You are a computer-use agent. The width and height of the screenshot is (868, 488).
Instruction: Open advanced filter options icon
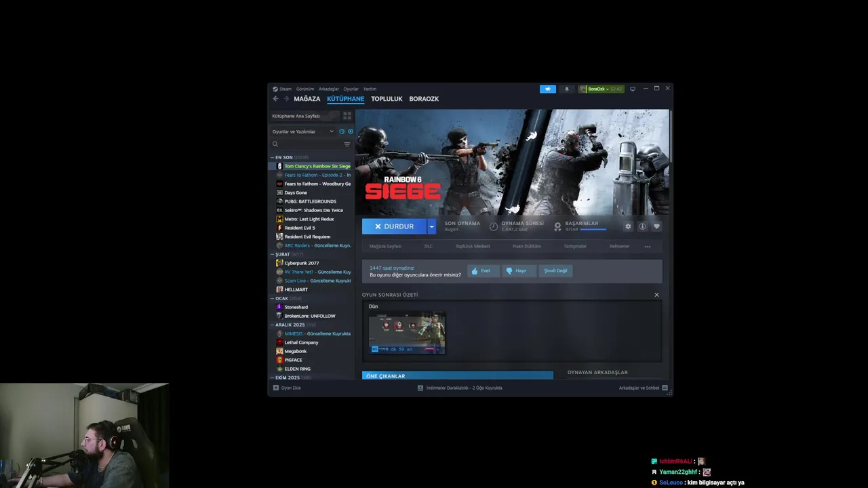point(347,144)
